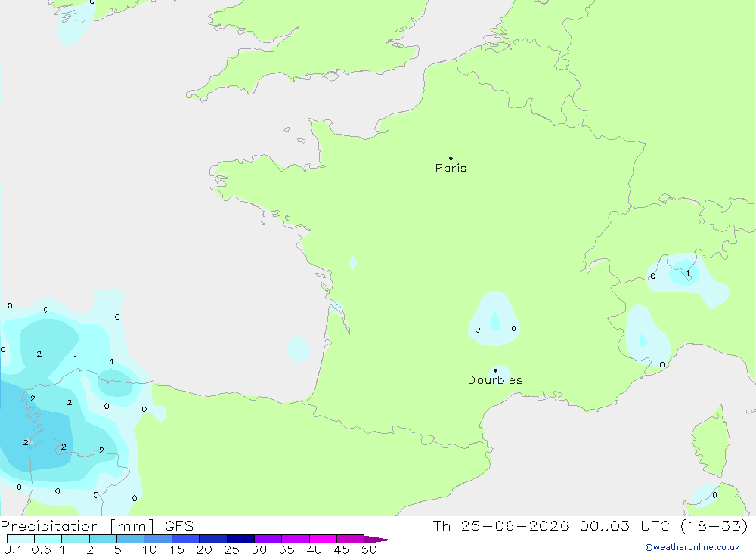Click the 50 mm legend arrow tip
The height and width of the screenshot is (554, 756).
coord(378,540)
